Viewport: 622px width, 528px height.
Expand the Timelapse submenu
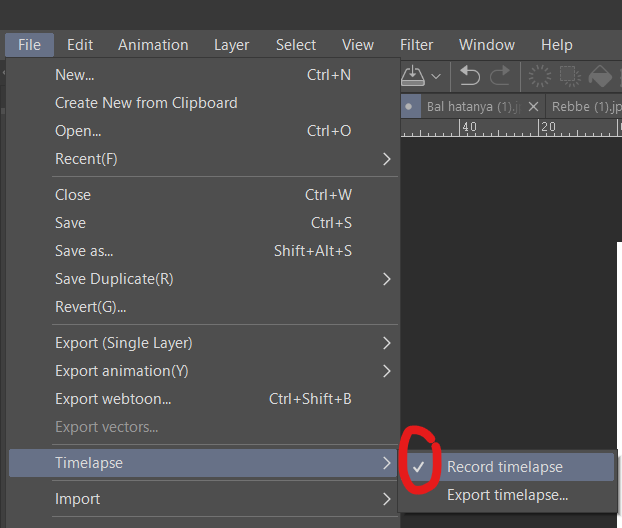click(203, 463)
